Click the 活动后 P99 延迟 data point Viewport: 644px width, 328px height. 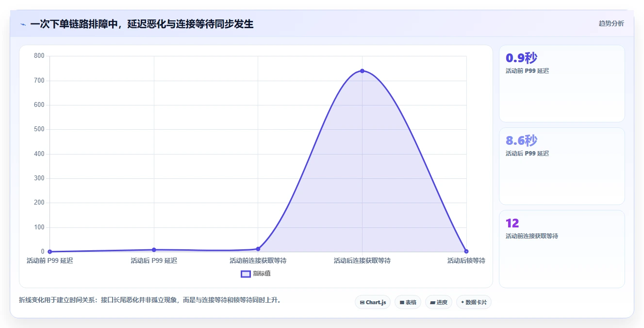154,250
